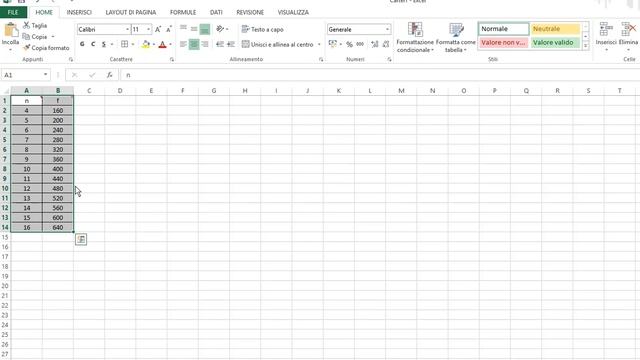Expand the cell styles gallery
640x360 pixels.
tap(586, 46)
